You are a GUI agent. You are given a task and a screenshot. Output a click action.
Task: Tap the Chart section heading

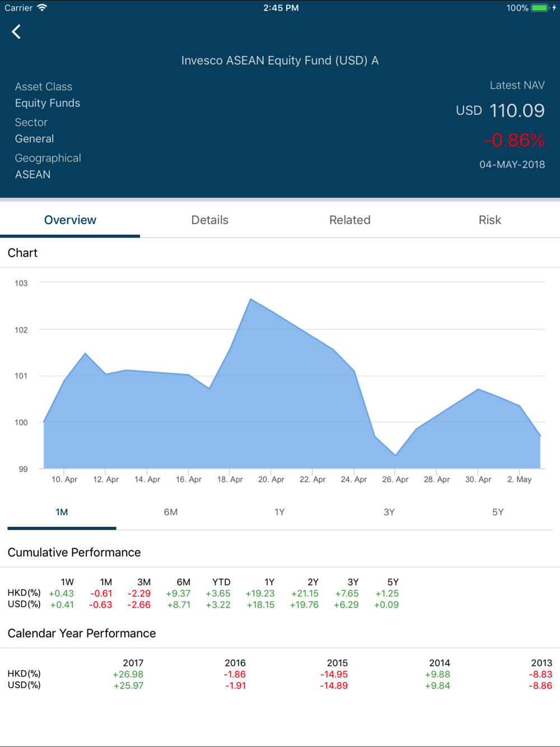pos(22,253)
